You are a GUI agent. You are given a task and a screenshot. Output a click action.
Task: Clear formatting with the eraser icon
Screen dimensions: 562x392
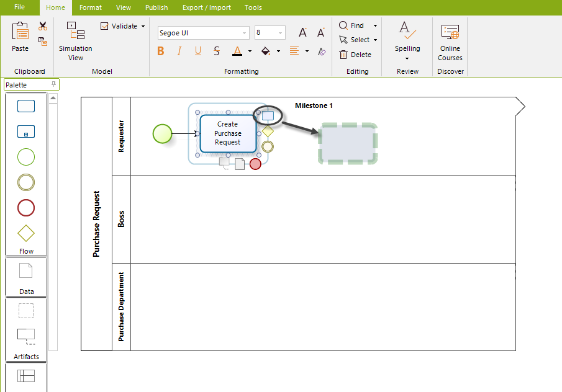pos(322,51)
